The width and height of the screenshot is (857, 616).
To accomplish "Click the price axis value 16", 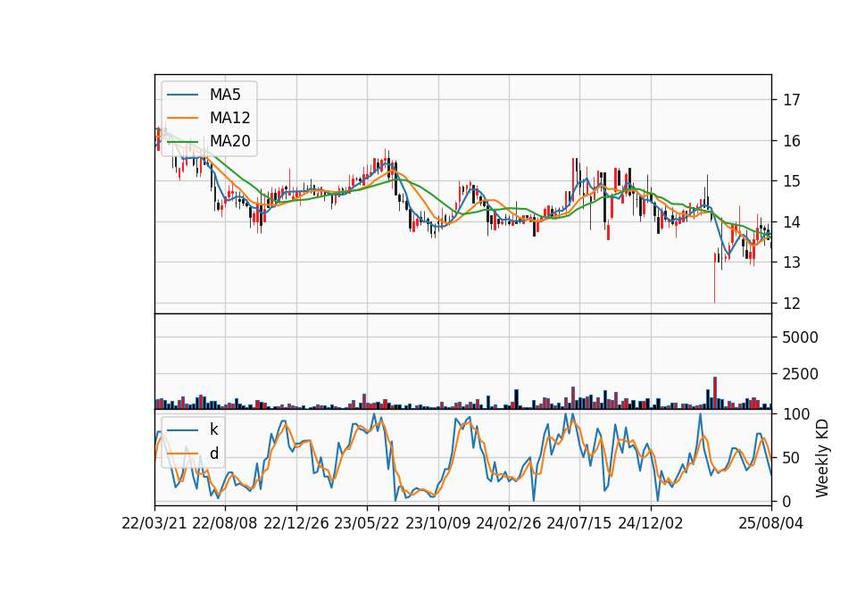I will pos(792,141).
